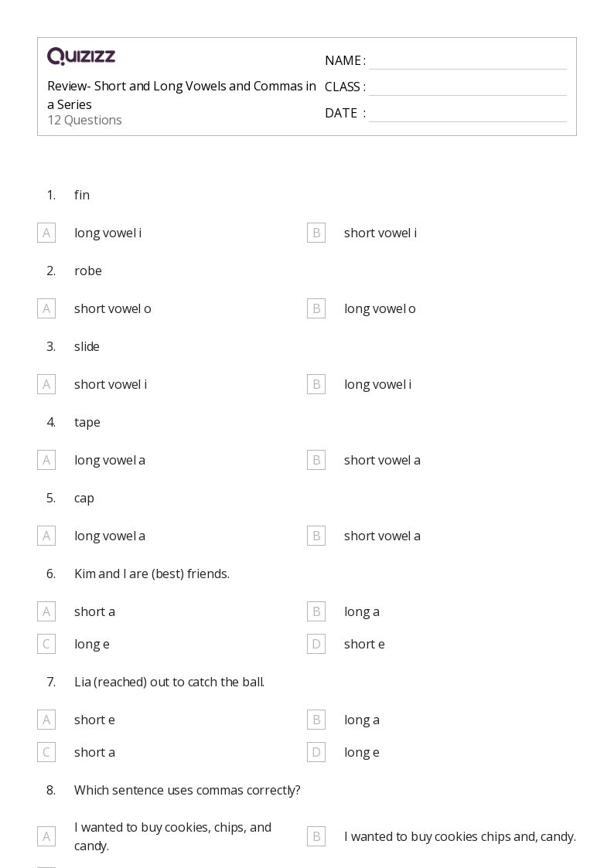This screenshot has width=614, height=868.
Task: Tick box A short vowel o for robe
Action: pyautogui.click(x=46, y=309)
